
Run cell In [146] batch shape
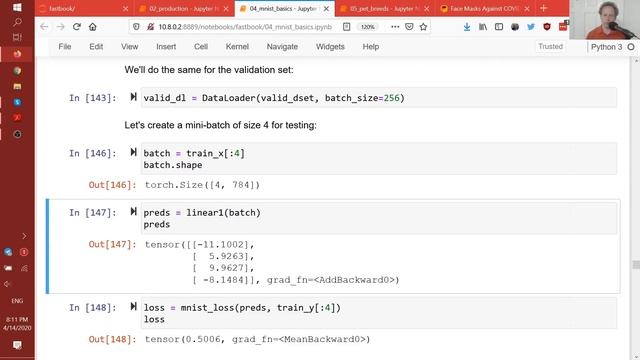pyautogui.click(x=133, y=152)
